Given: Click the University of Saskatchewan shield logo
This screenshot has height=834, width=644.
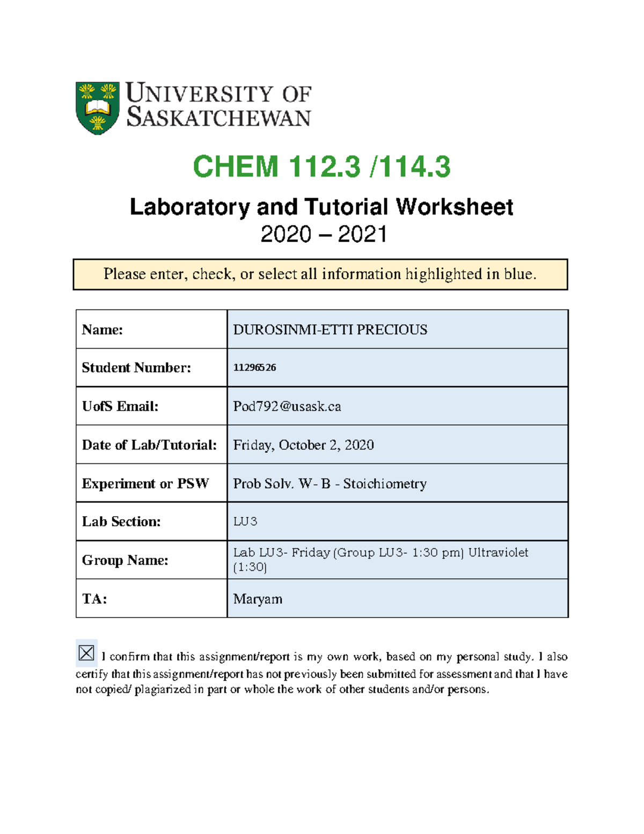Looking at the screenshot, I should [x=97, y=108].
